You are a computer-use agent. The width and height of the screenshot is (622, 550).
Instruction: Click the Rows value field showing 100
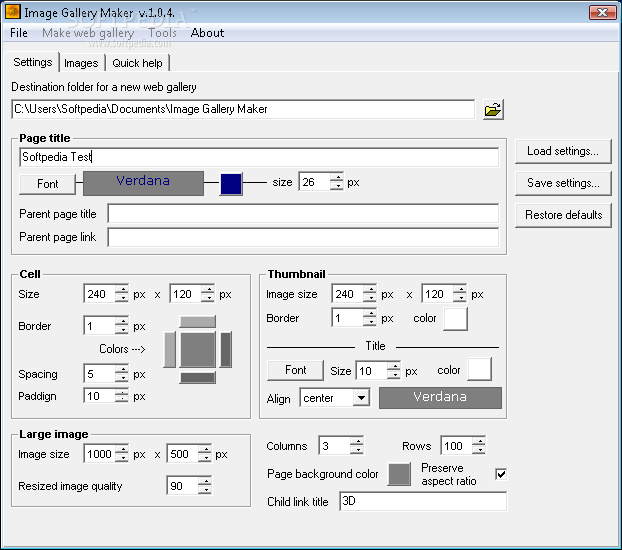(456, 446)
